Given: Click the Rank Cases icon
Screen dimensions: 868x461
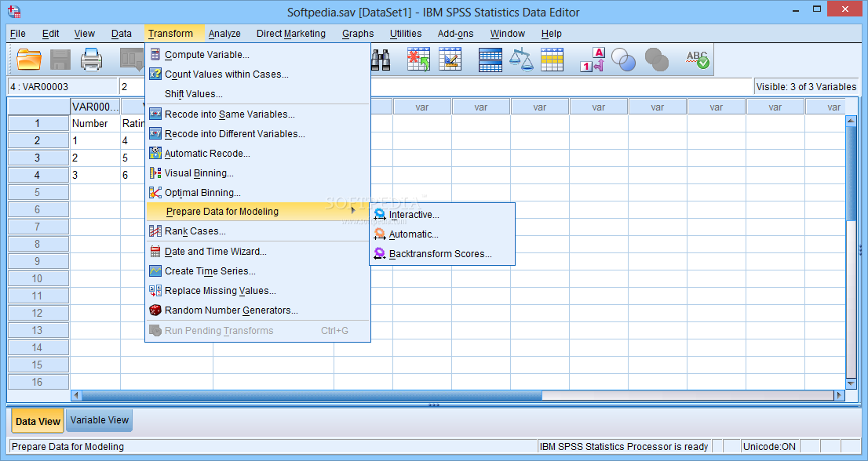Looking at the screenshot, I should (x=155, y=231).
